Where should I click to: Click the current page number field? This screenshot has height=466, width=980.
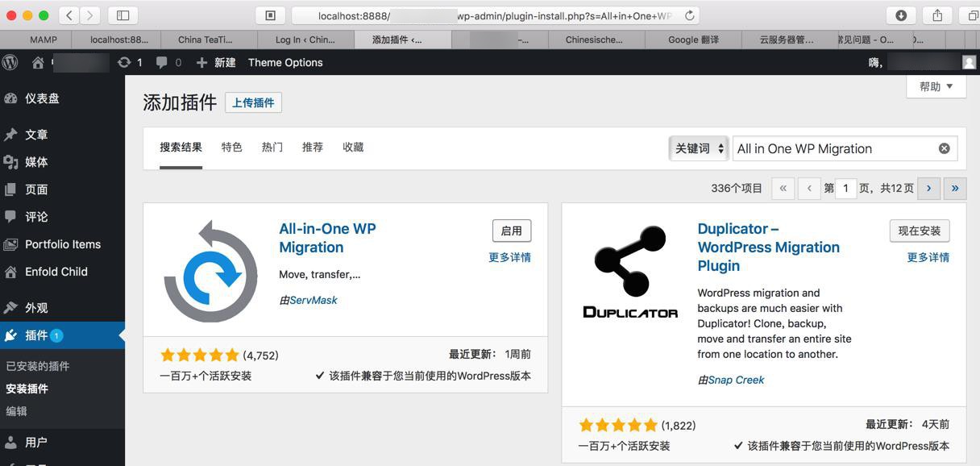click(x=845, y=188)
